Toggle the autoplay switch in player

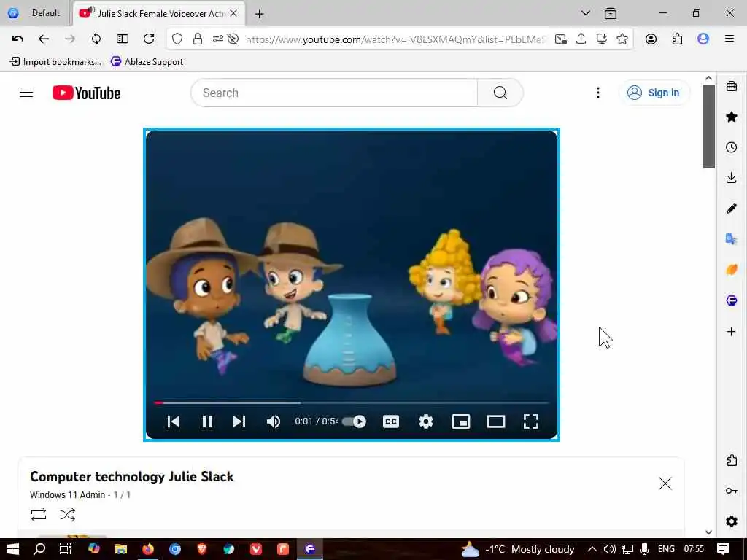click(355, 421)
